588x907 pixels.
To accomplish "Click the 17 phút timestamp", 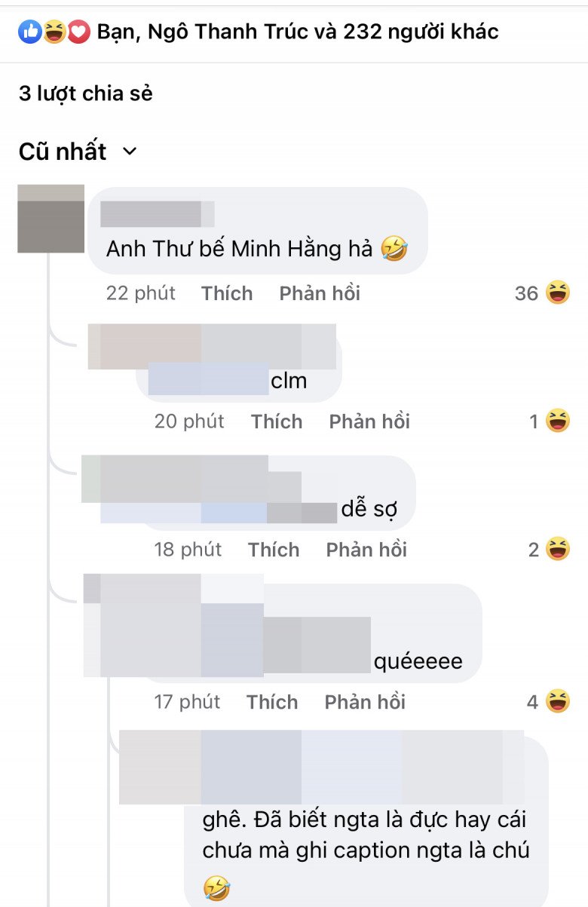I will (x=188, y=703).
